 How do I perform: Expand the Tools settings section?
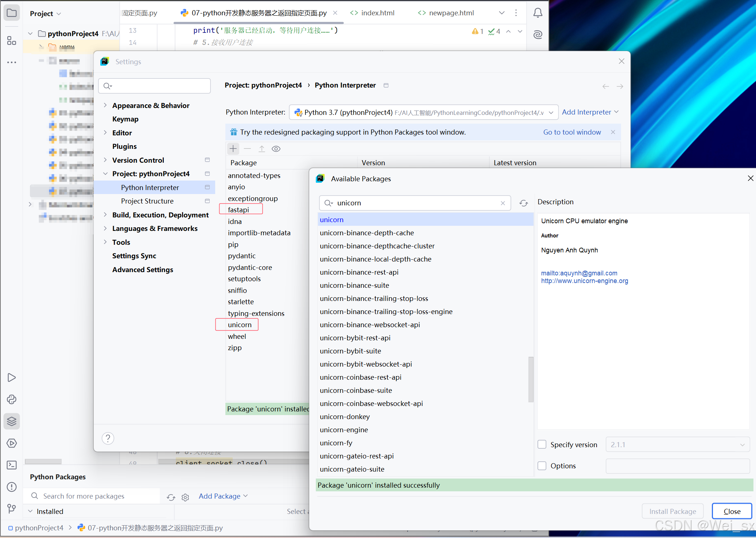pyautogui.click(x=105, y=242)
